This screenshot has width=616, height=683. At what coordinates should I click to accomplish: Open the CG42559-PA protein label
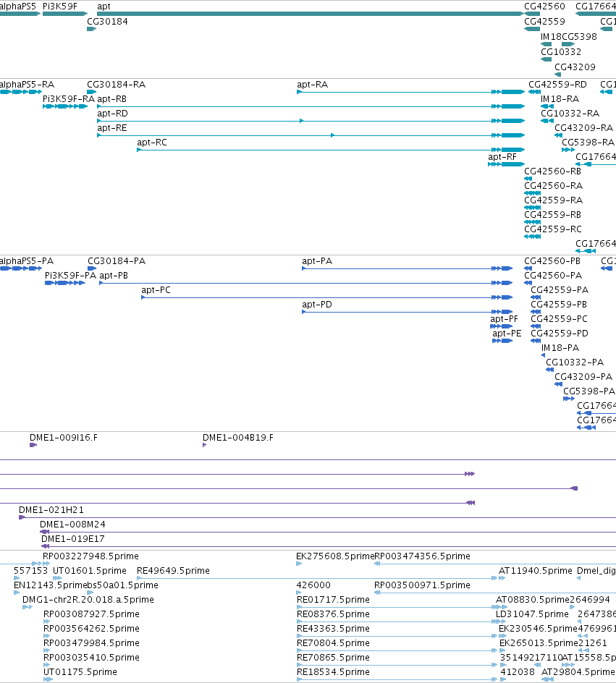click(x=560, y=289)
